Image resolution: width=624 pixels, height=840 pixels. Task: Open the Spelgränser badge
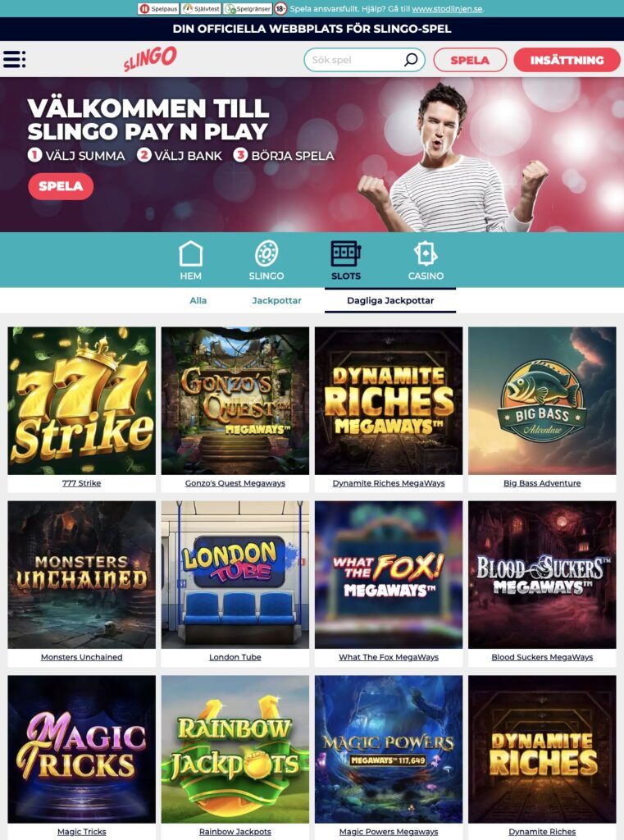pyautogui.click(x=248, y=8)
